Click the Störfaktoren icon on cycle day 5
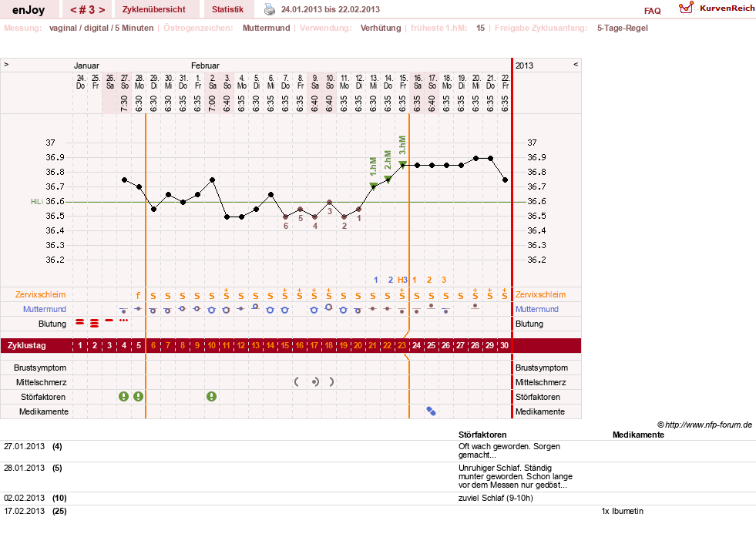 139,396
